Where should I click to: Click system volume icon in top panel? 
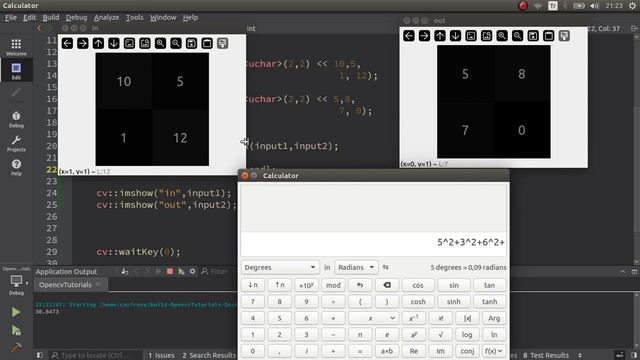point(595,6)
